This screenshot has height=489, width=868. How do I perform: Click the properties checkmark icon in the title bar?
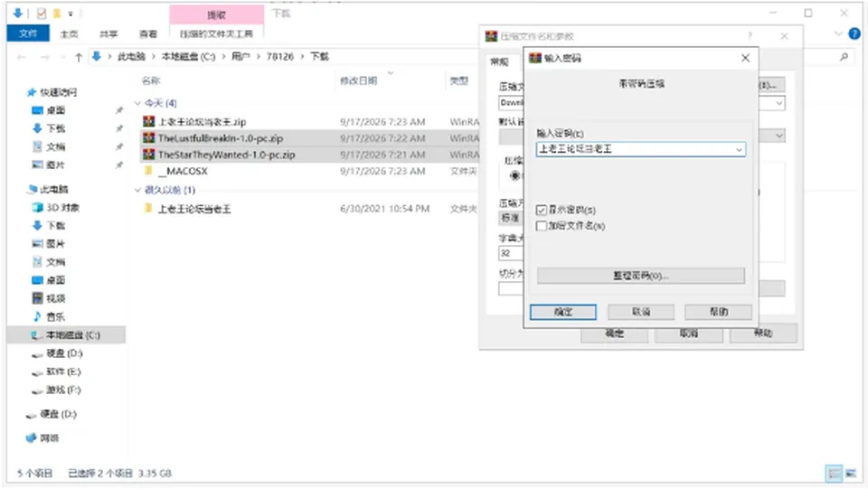[42, 14]
